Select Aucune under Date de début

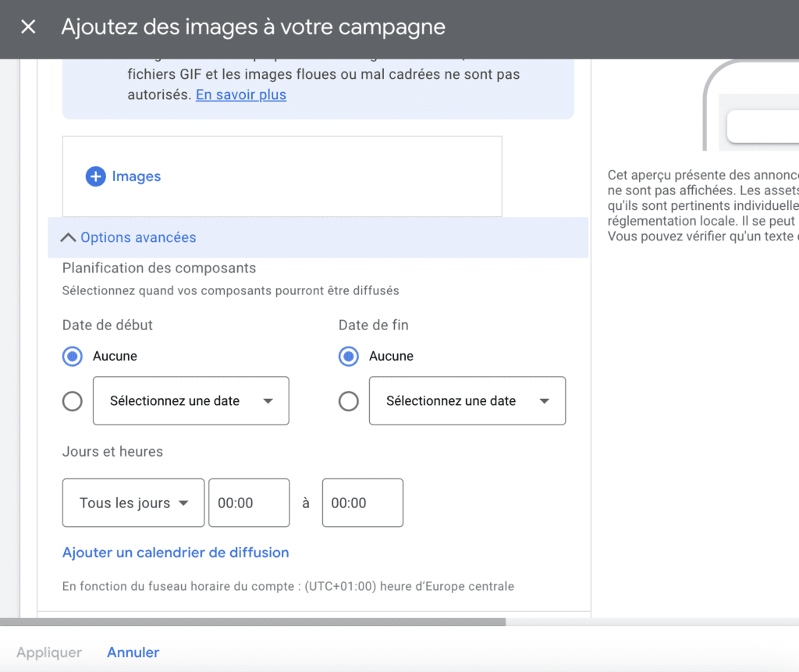73,357
